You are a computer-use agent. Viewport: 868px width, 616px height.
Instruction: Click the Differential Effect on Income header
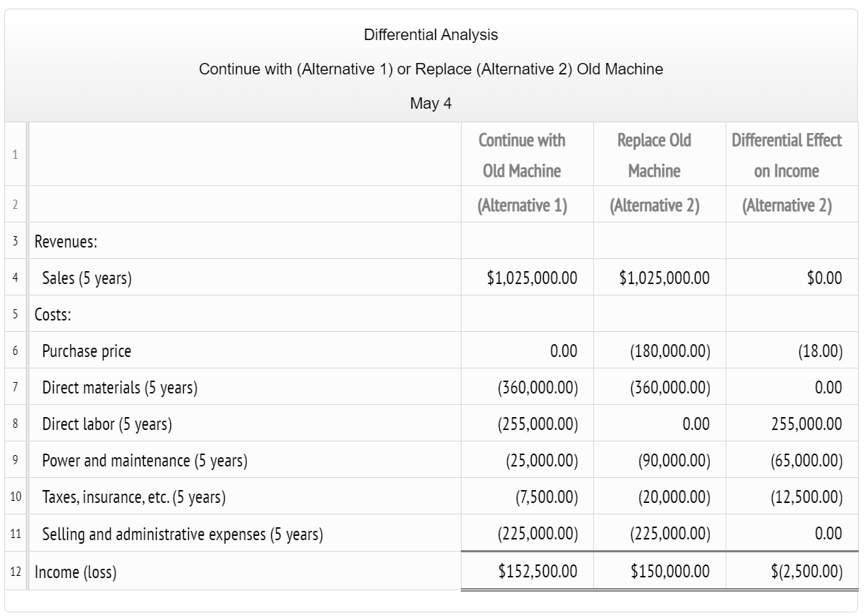(x=786, y=155)
